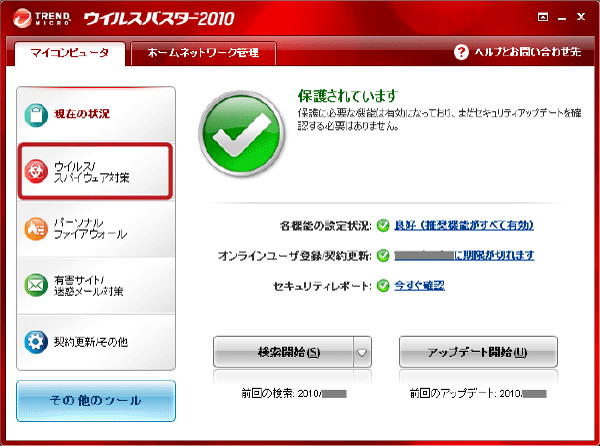This screenshot has height=446, width=600.
Task: Expand the scan options dropdown arrow
Action: pyautogui.click(x=362, y=352)
